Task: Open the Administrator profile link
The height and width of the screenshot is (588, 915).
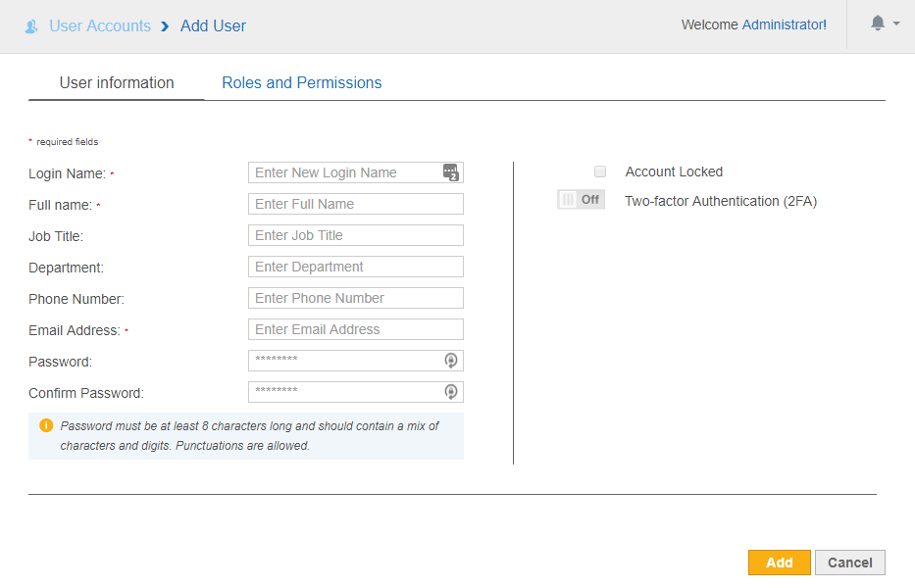Action: point(783,24)
